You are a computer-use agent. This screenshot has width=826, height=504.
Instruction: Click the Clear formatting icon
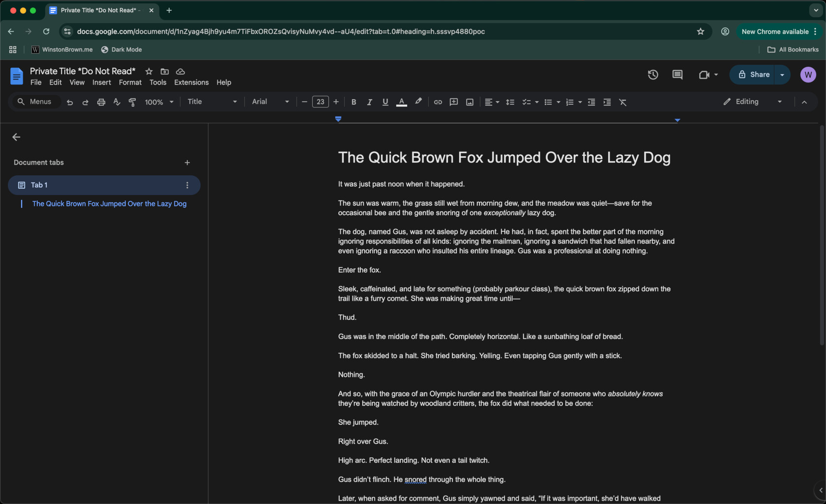623,102
